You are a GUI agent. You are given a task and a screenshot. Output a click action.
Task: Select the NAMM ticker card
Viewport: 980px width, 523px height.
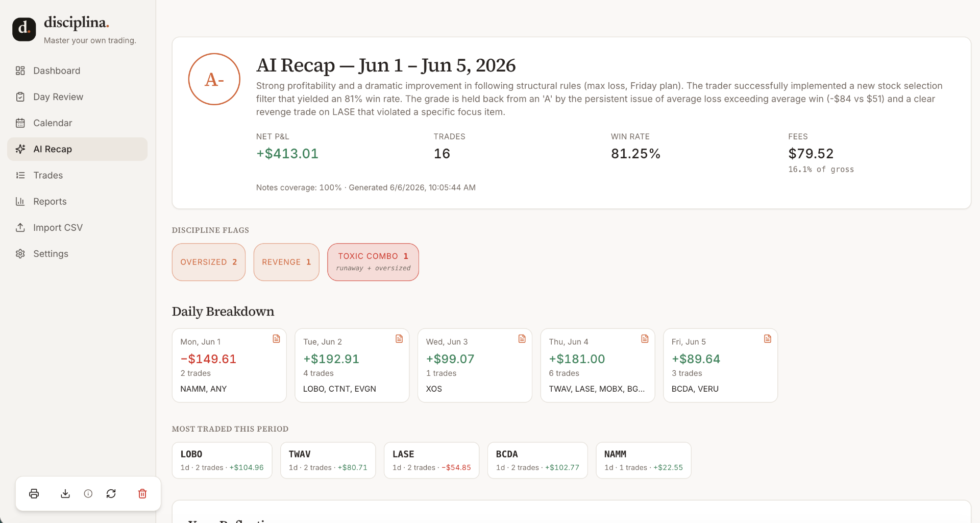click(644, 460)
